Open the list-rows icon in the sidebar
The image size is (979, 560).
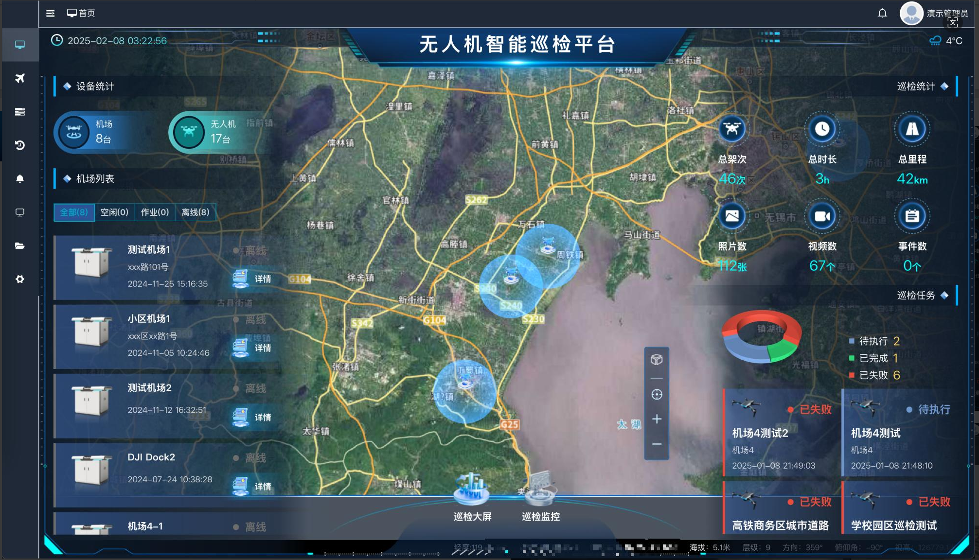tap(20, 112)
